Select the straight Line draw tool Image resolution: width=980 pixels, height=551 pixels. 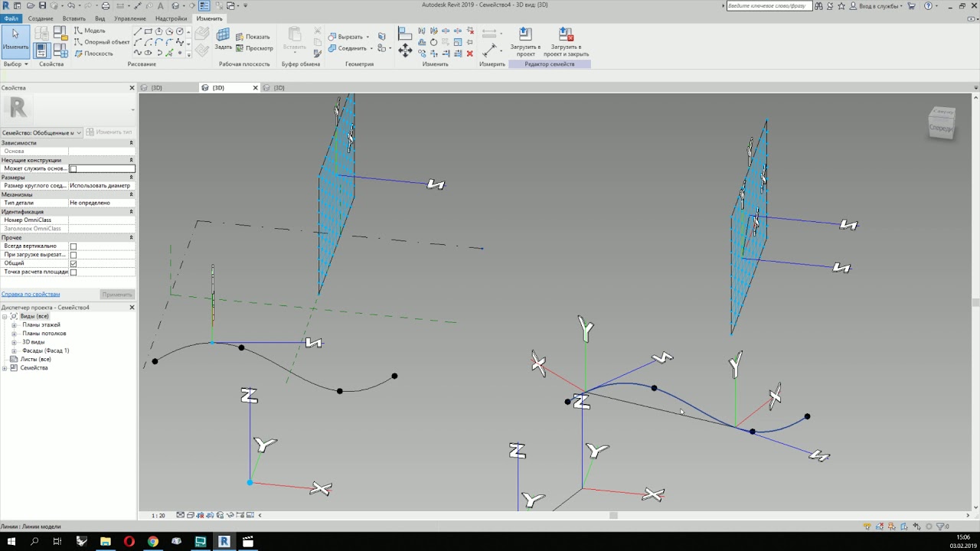click(x=137, y=31)
